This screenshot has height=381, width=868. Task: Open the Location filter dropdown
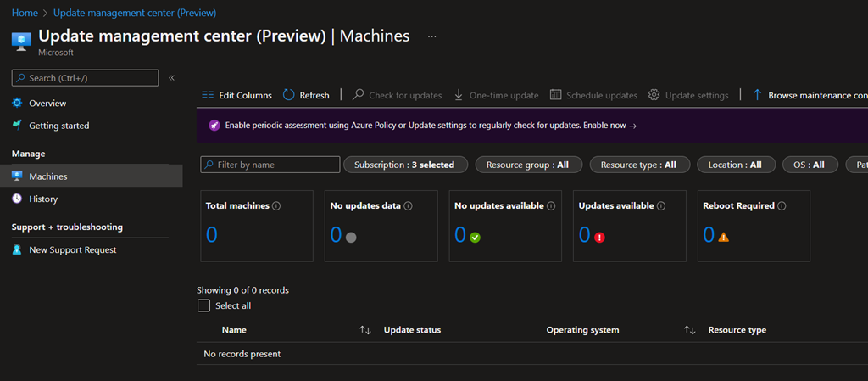point(735,165)
